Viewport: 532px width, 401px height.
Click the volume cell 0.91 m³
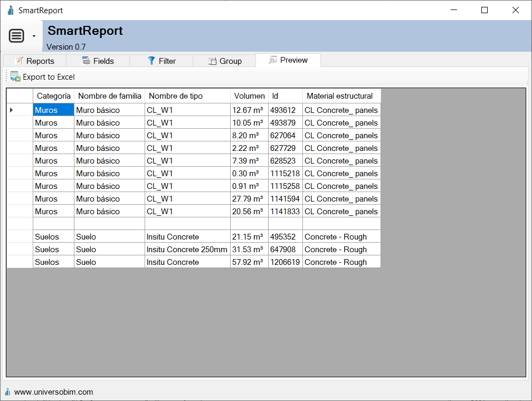249,186
